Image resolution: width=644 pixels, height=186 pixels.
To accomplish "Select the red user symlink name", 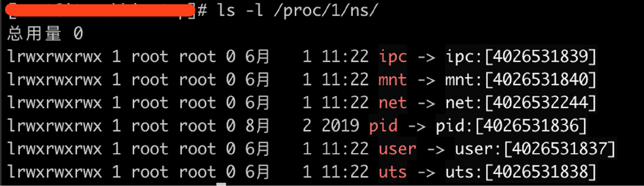I will coord(397,149).
